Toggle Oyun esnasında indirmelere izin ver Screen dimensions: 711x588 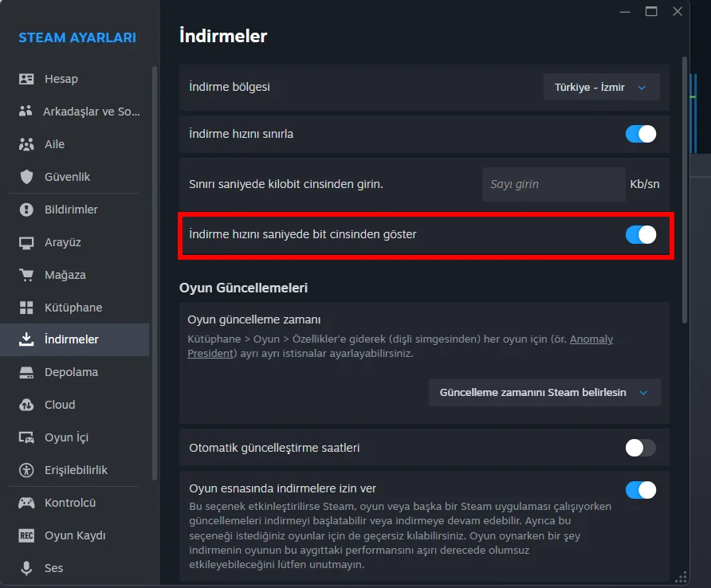(641, 490)
